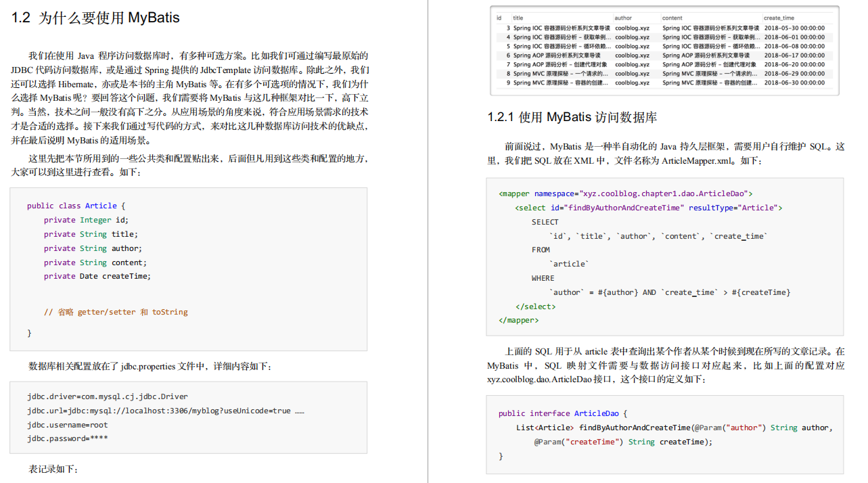Click the date cell '2018-06-20 00:00:00'

[794, 64]
